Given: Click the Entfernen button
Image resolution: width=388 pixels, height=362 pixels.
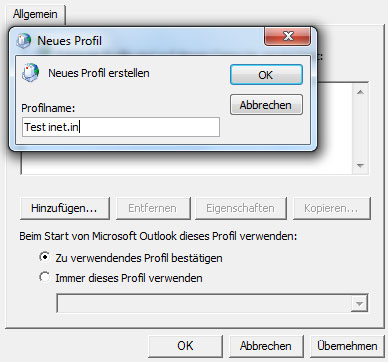Looking at the screenshot, I should (x=153, y=208).
